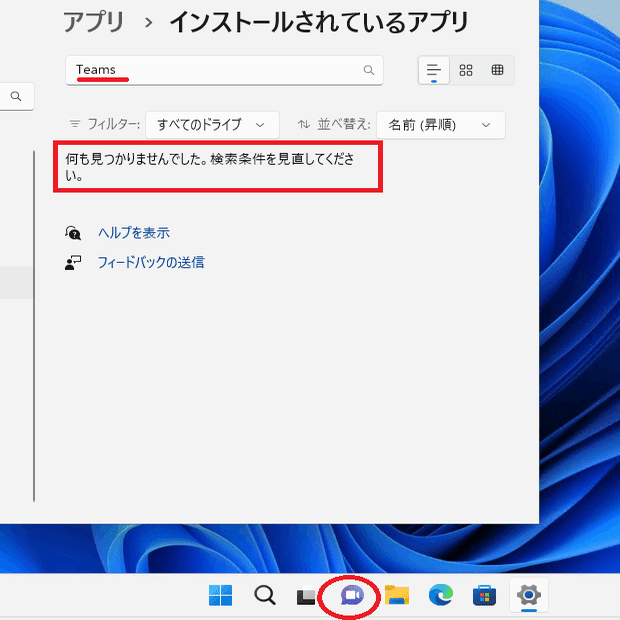Open File Explorer from the taskbar
620x620 pixels.
click(397, 595)
